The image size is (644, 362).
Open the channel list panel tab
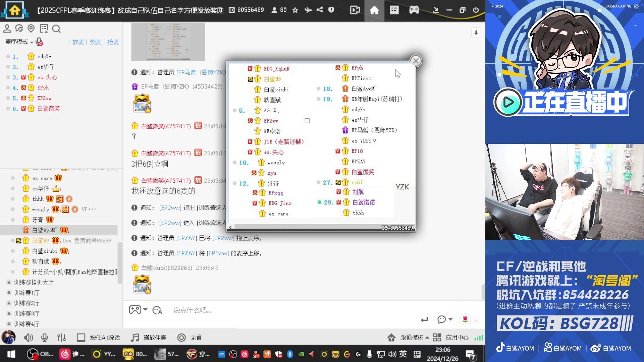pyautogui.click(x=394, y=10)
